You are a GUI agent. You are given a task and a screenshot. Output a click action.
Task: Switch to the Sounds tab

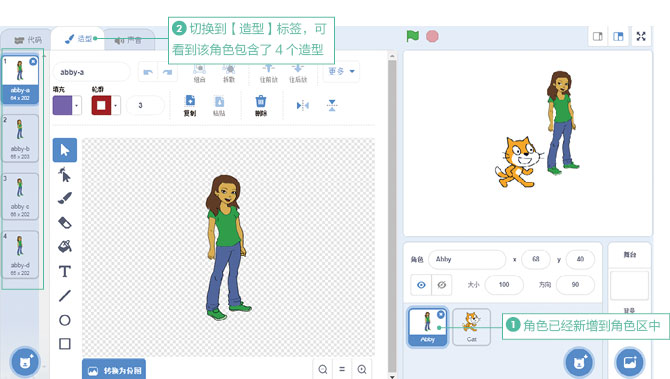point(128,40)
